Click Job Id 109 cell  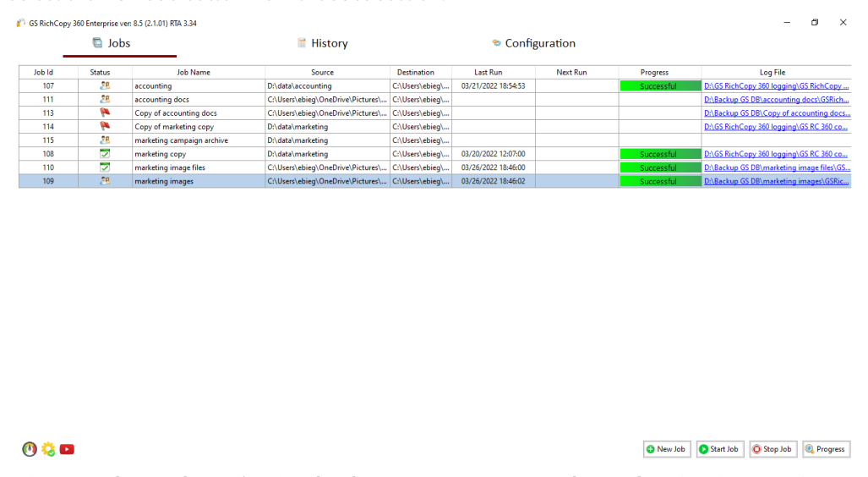point(48,181)
